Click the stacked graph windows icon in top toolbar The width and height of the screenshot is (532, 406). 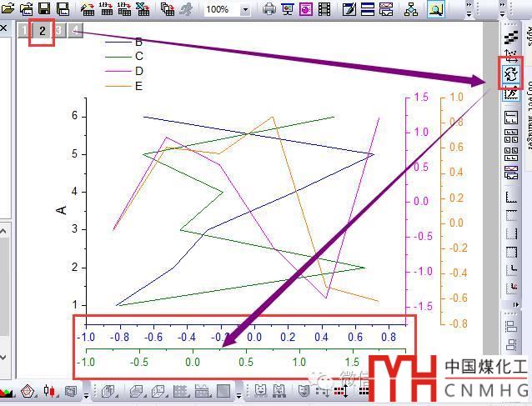[x=386, y=9]
